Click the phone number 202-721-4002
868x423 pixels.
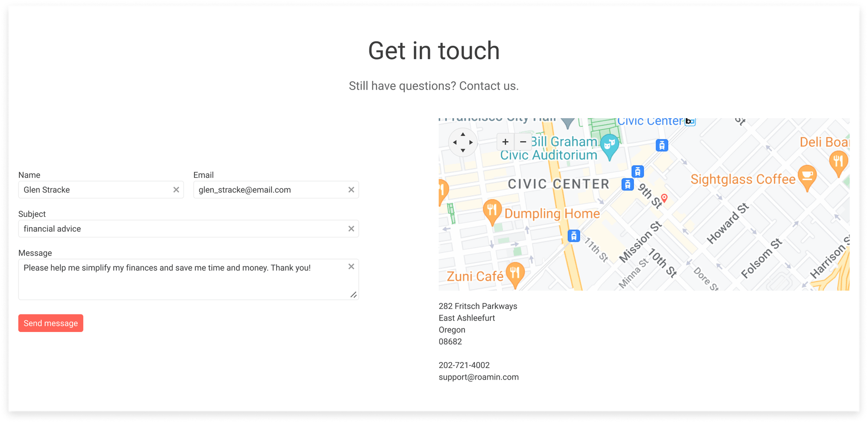coord(464,365)
